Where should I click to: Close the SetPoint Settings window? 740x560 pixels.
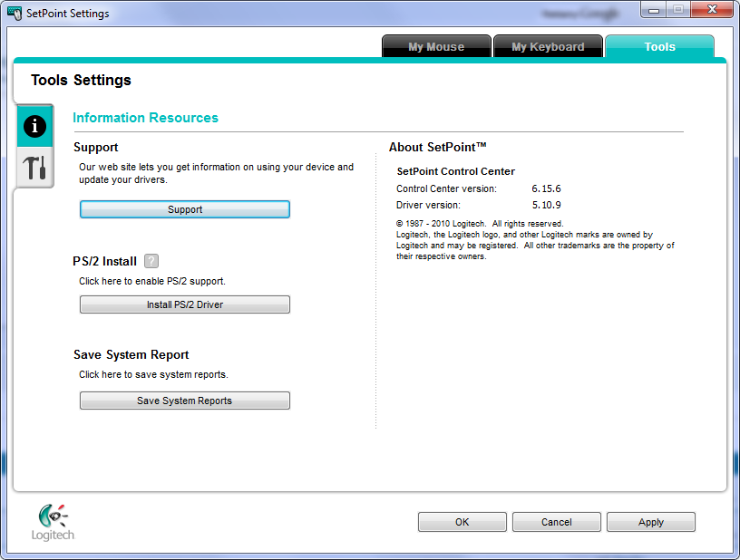pos(712,10)
